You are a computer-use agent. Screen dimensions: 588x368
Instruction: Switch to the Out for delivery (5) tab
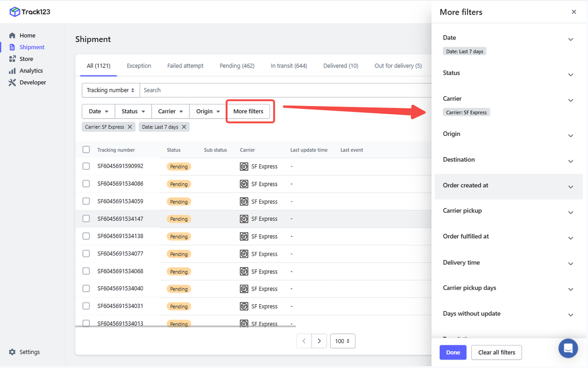tap(398, 66)
